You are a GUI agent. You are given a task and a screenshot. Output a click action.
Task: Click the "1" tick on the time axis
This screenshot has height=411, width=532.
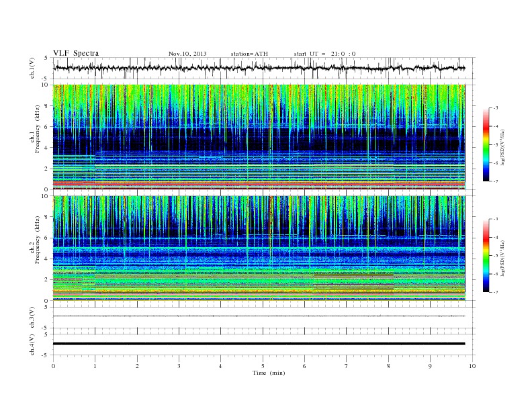coord(95,366)
